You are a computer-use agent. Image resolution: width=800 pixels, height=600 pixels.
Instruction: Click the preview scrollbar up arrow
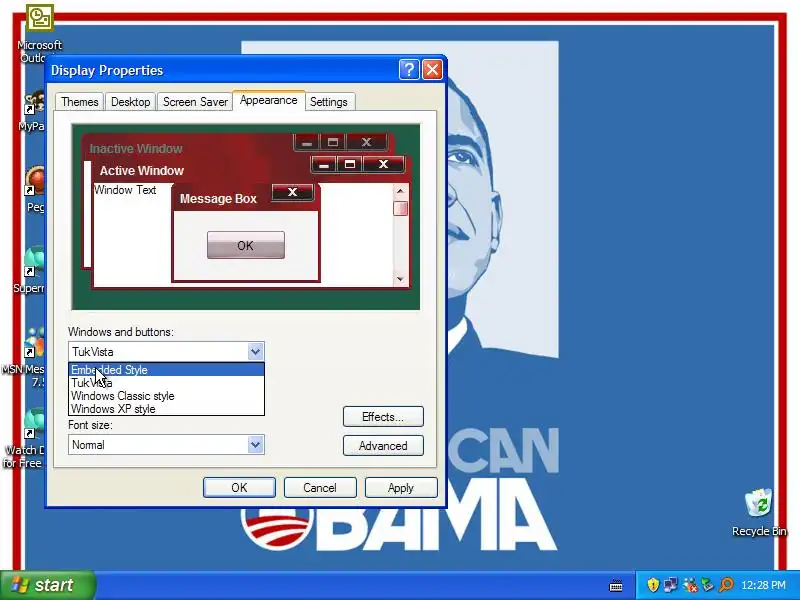pyautogui.click(x=400, y=191)
